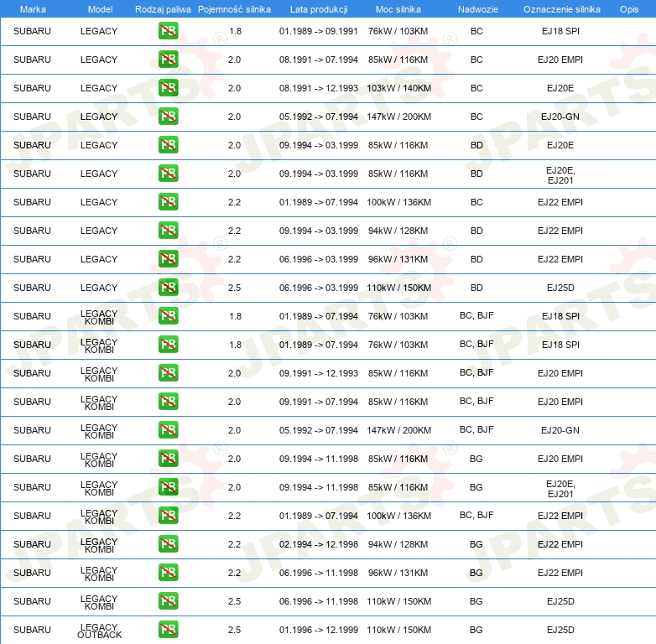Select engine size '1.8' in the 01.1989->09.1991 row

tap(235, 31)
